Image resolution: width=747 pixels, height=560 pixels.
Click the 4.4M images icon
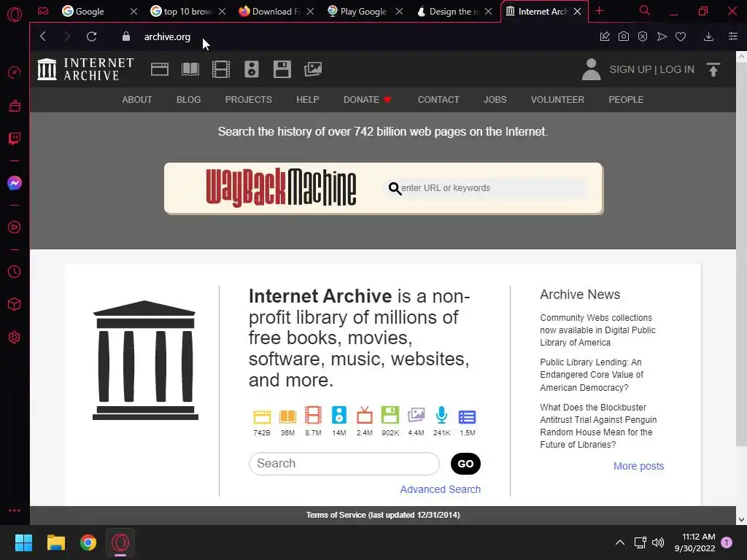click(416, 415)
